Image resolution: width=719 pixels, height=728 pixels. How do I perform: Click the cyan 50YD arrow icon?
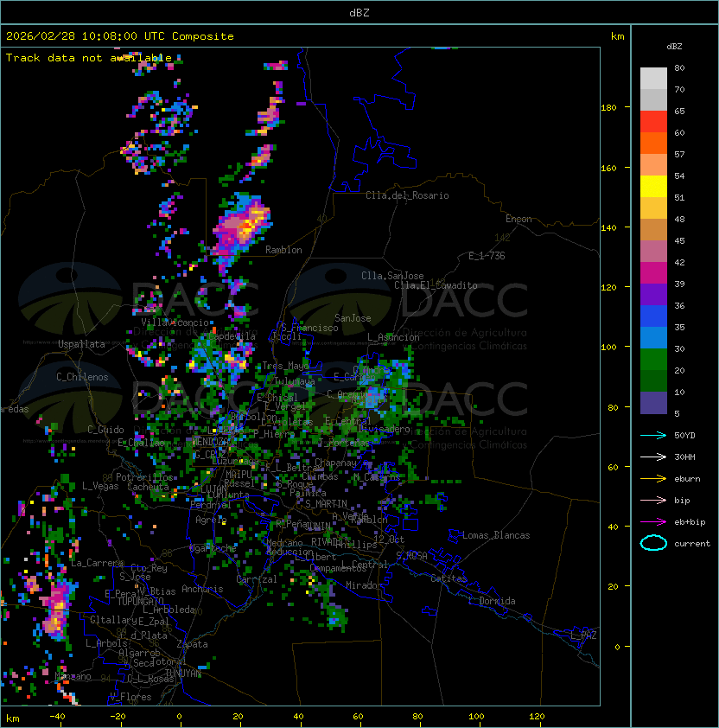coord(654,436)
